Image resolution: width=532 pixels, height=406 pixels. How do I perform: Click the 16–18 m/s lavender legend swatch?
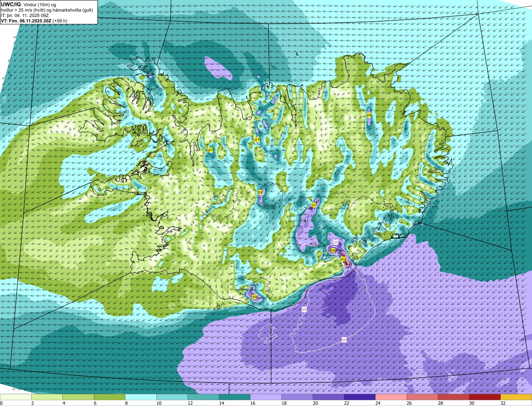pyautogui.click(x=266, y=397)
